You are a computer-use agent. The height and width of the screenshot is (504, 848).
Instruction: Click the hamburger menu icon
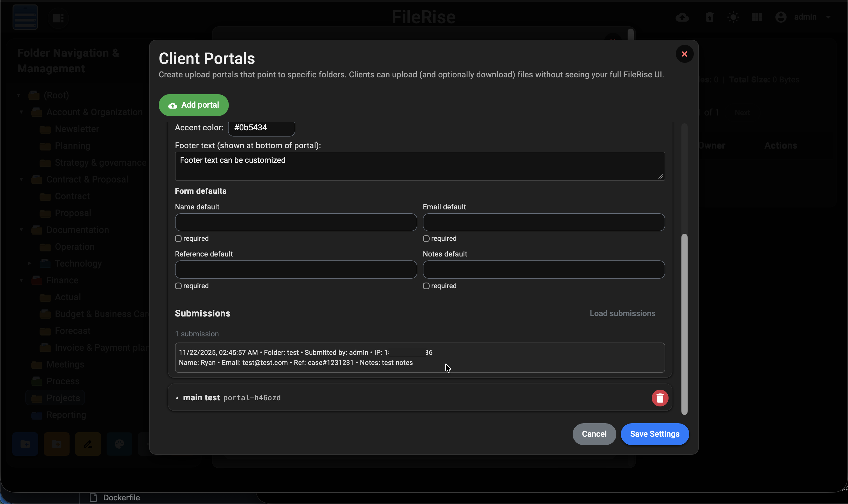click(25, 17)
